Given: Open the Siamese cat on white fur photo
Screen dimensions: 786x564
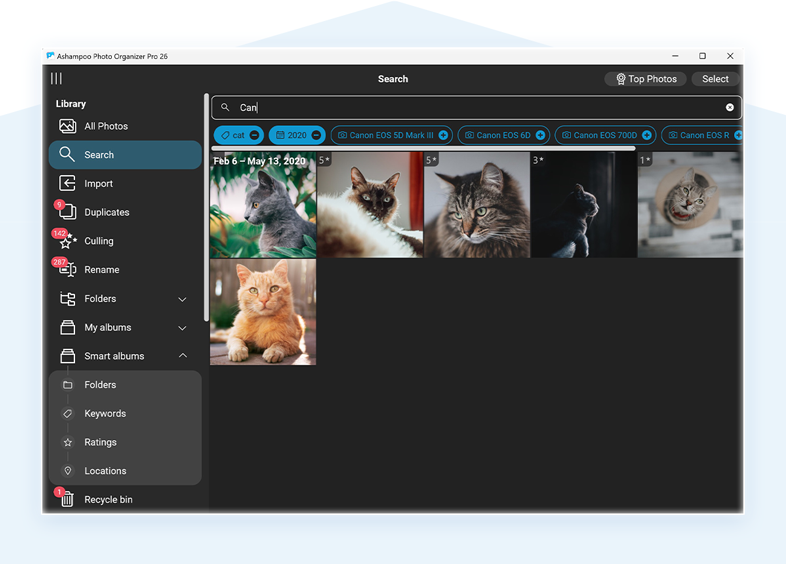Looking at the screenshot, I should pyautogui.click(x=370, y=205).
